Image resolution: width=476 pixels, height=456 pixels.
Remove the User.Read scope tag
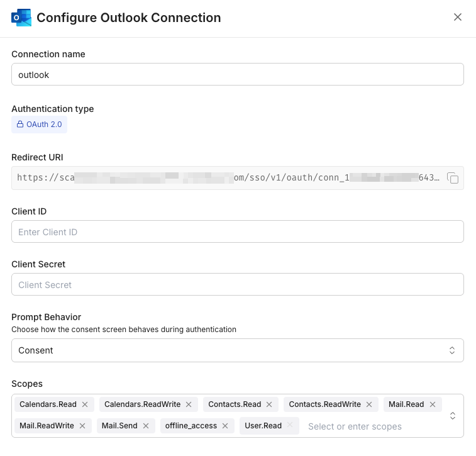tap(290, 425)
